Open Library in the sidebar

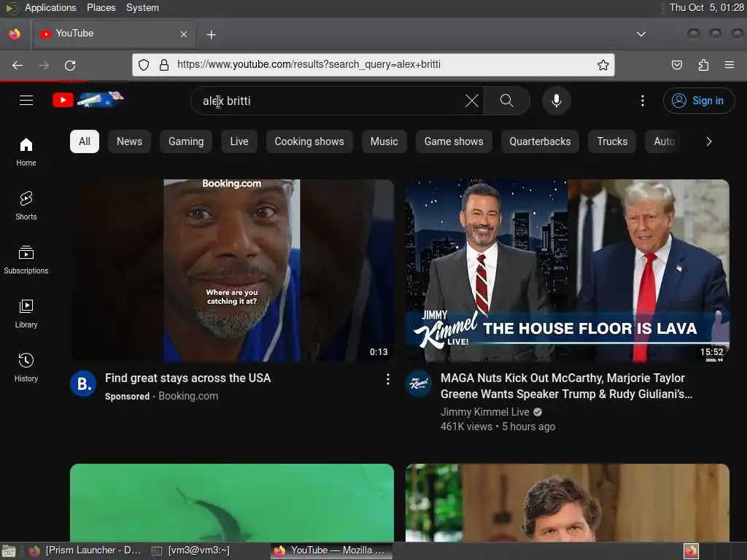tap(26, 314)
